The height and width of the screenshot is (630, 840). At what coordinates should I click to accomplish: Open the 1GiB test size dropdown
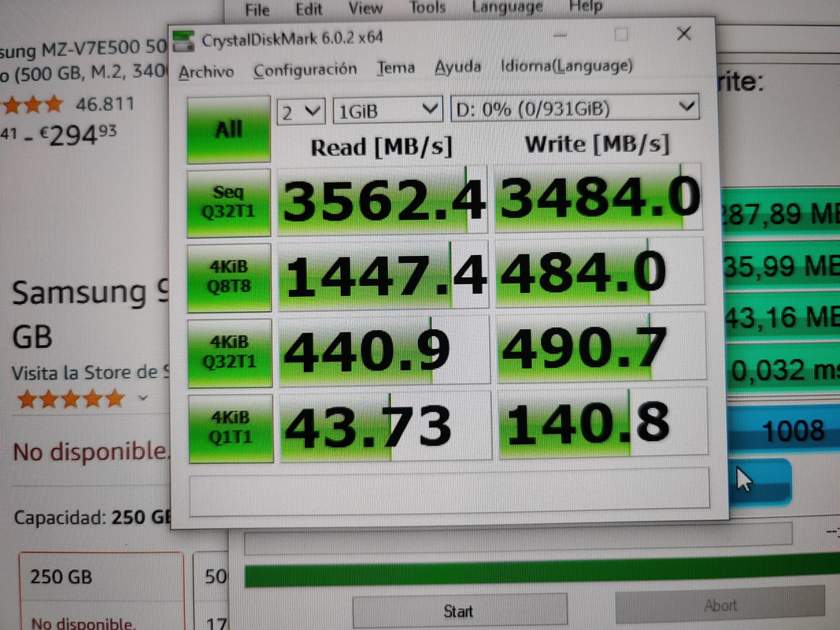click(x=387, y=110)
